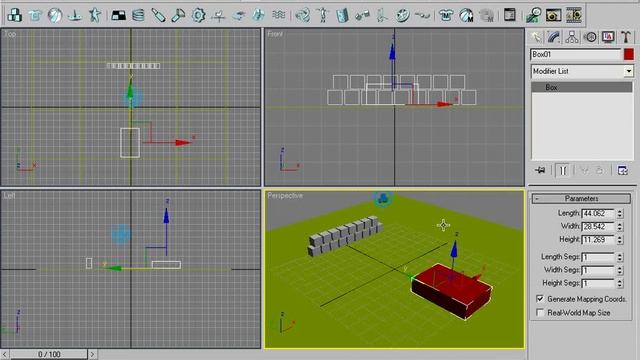
Task: Click the Height value field
Action: tap(598, 240)
